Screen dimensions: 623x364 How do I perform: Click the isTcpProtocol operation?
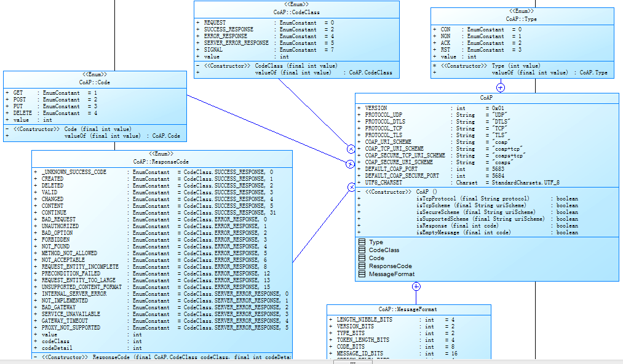coord(467,198)
